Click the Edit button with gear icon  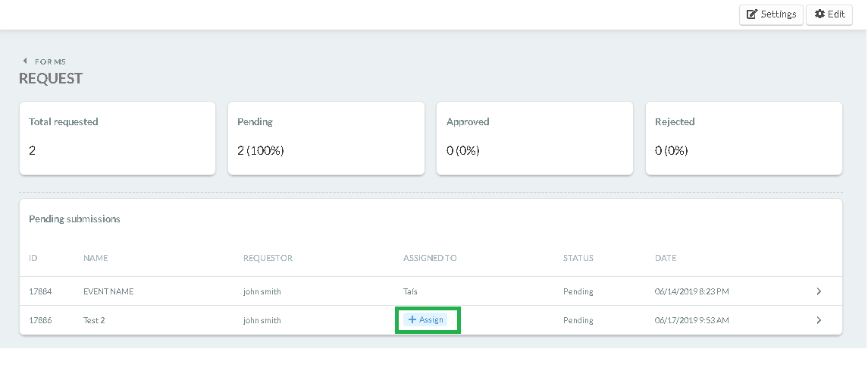click(x=829, y=14)
